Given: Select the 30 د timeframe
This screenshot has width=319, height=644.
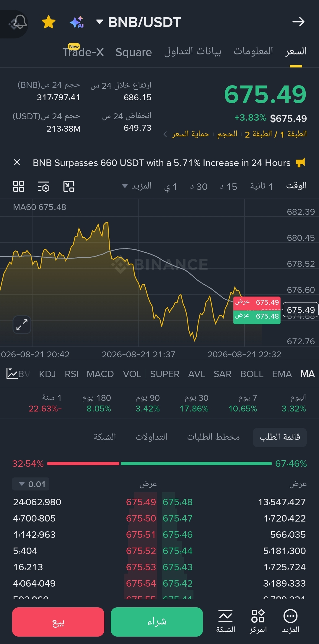Looking at the screenshot, I should (x=198, y=187).
